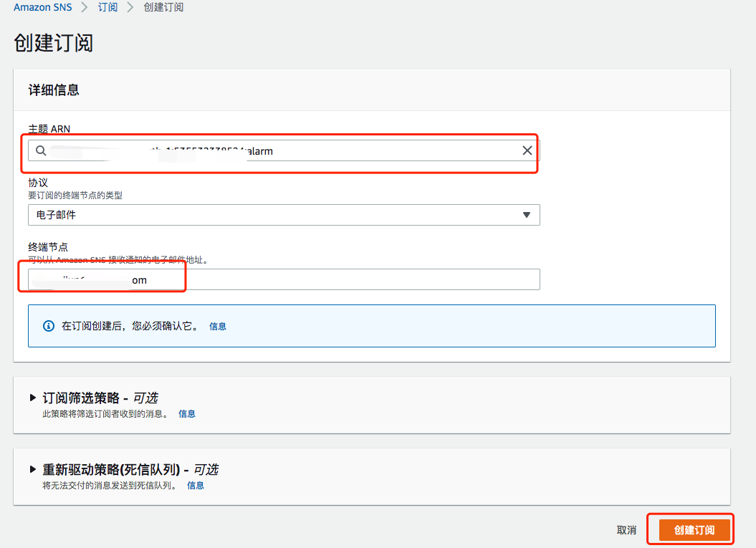Click 将无法交付的消息发送到死信队列 description
This screenshot has width=756, height=548.
109,486
